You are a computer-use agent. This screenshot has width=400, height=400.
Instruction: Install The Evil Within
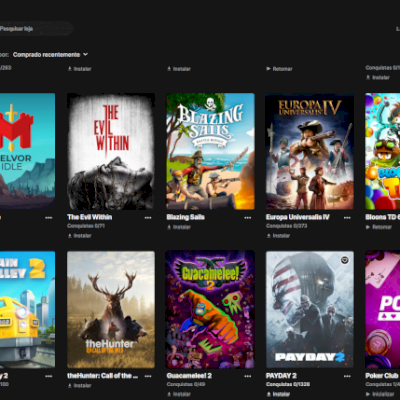click(x=79, y=236)
